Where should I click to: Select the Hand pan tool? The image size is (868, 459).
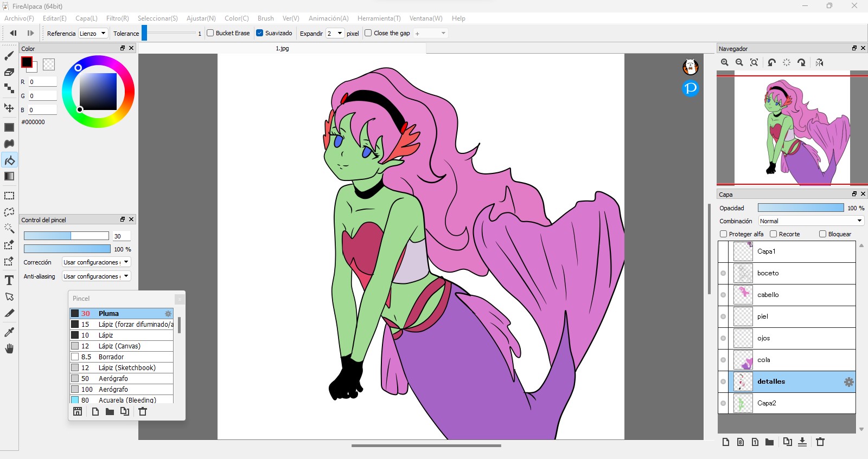[9, 348]
